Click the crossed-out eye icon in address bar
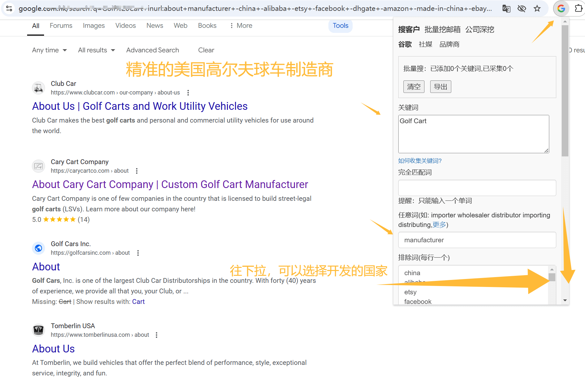This screenshot has width=585, height=392. point(522,9)
